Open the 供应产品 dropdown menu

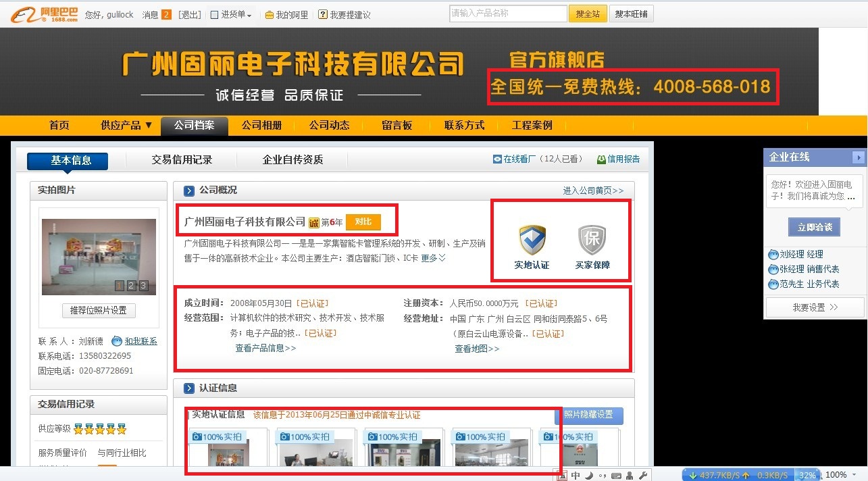tap(125, 125)
